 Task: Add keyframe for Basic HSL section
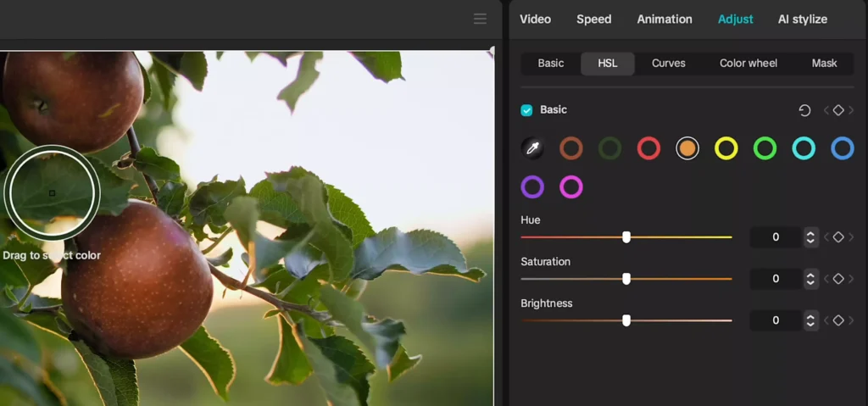point(838,111)
